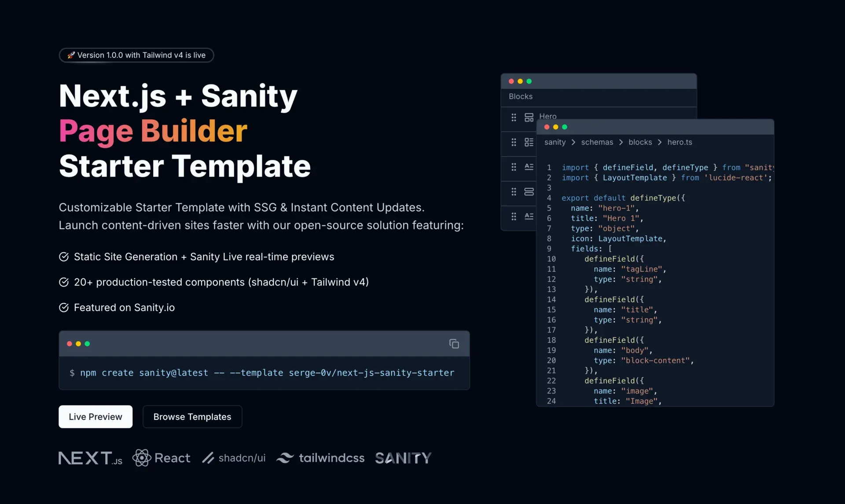Click line 8 icon: LayoutTemplate
Viewport: 845px width, 504px height.
[x=618, y=239]
